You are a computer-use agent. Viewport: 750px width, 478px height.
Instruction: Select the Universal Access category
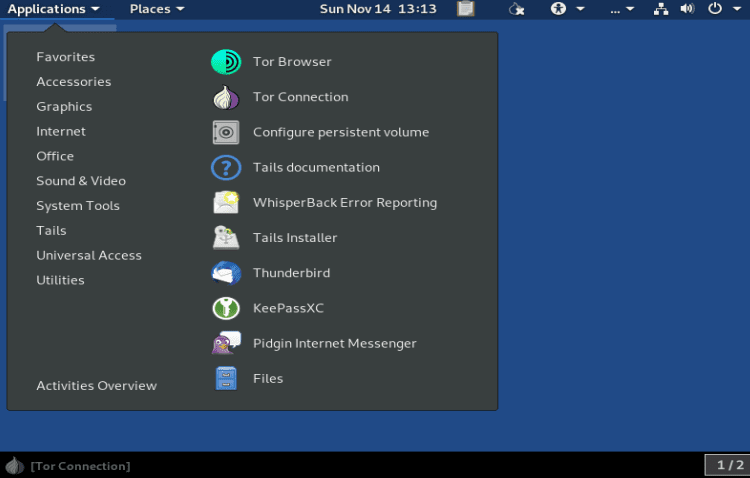[89, 256]
